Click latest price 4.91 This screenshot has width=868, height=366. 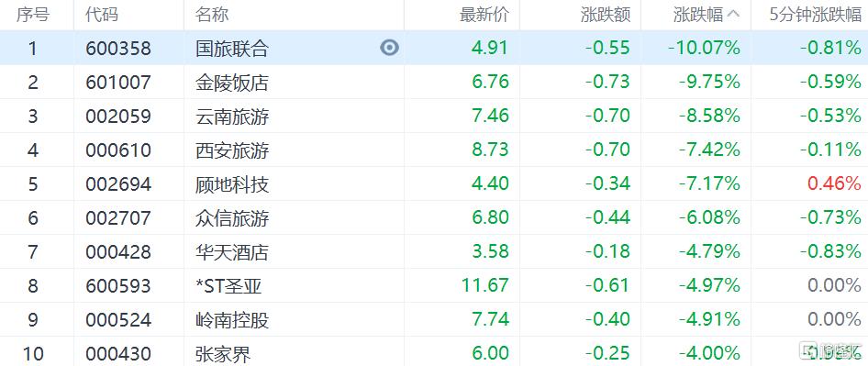click(x=490, y=49)
